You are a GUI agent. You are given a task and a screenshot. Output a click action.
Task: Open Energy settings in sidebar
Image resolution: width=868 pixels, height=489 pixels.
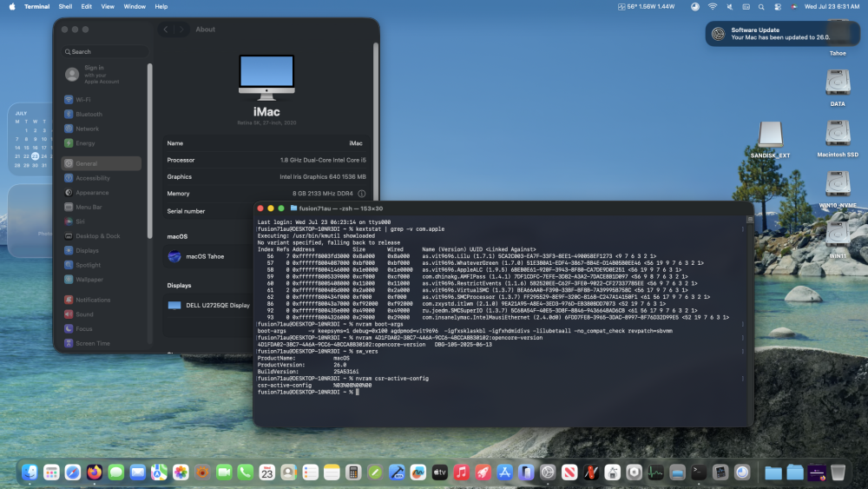point(101,143)
